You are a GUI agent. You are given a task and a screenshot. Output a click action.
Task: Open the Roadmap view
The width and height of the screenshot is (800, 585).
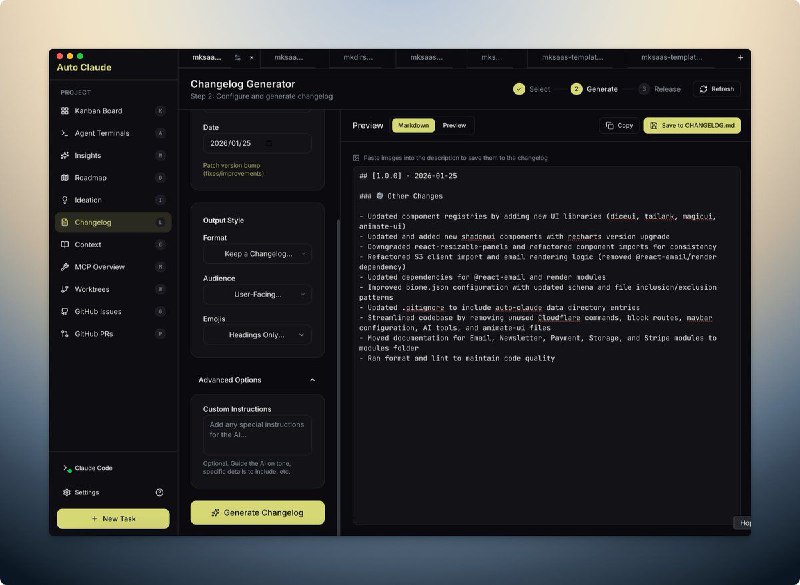(90, 178)
